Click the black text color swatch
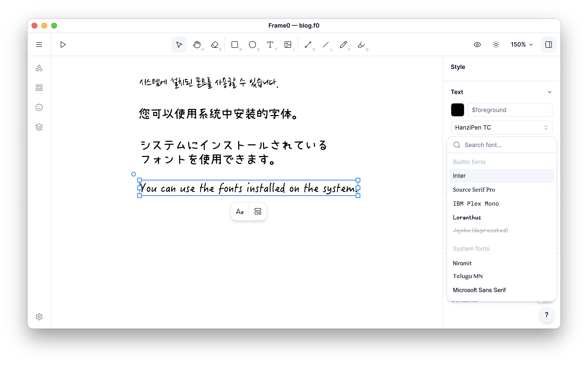This screenshot has width=588, height=365. coord(457,110)
